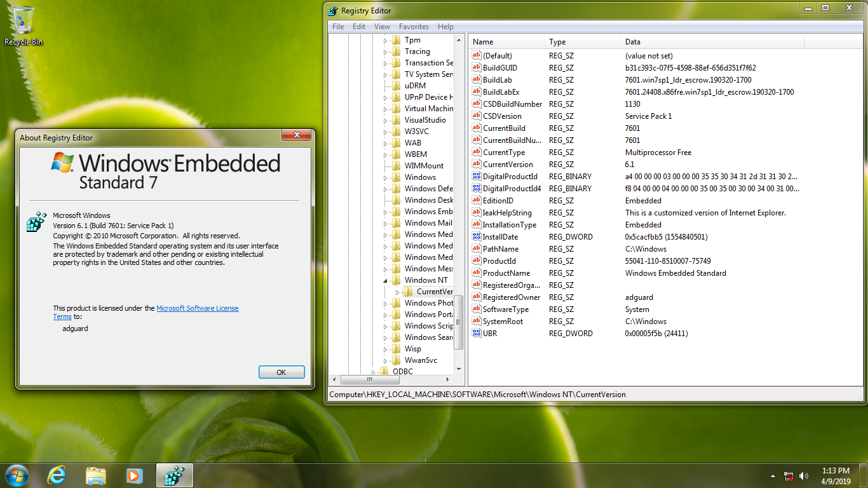Image resolution: width=868 pixels, height=488 pixels.
Task: Click the Tpm folder icon in tree
Action: [396, 40]
